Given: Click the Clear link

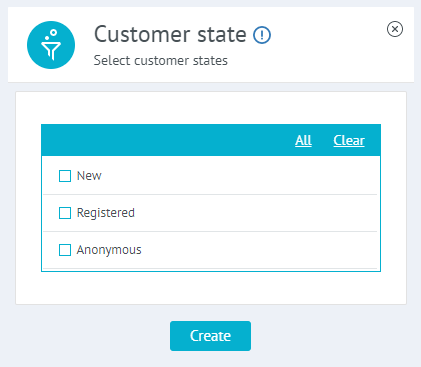Looking at the screenshot, I should (x=349, y=140).
